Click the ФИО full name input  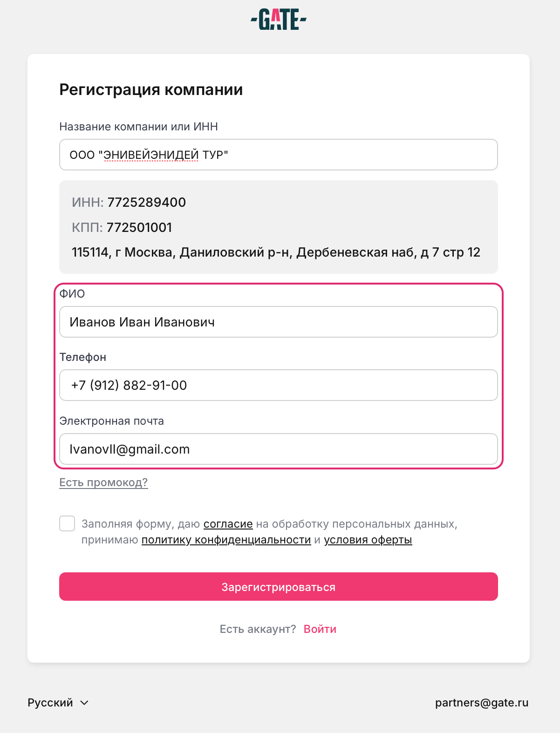(278, 322)
